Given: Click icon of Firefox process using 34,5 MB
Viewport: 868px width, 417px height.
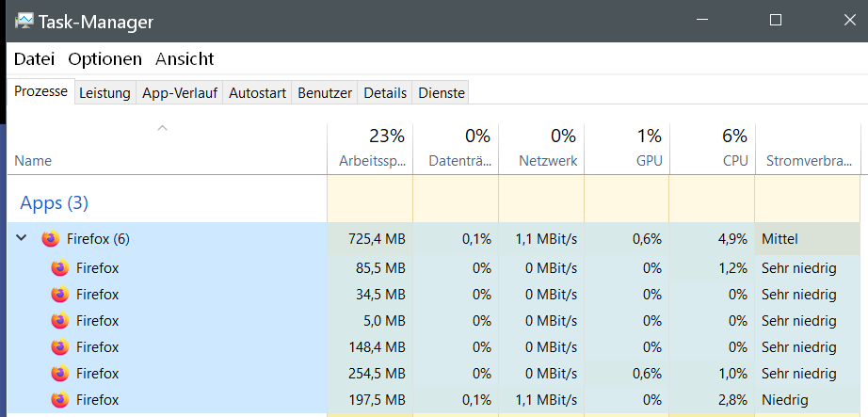Looking at the screenshot, I should [x=60, y=295].
